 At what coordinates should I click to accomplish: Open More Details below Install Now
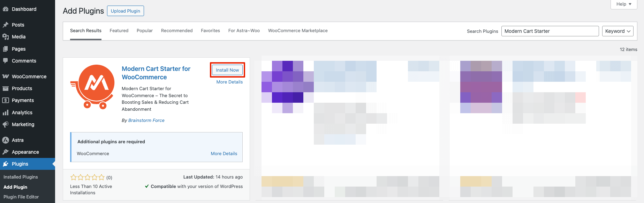pos(229,82)
